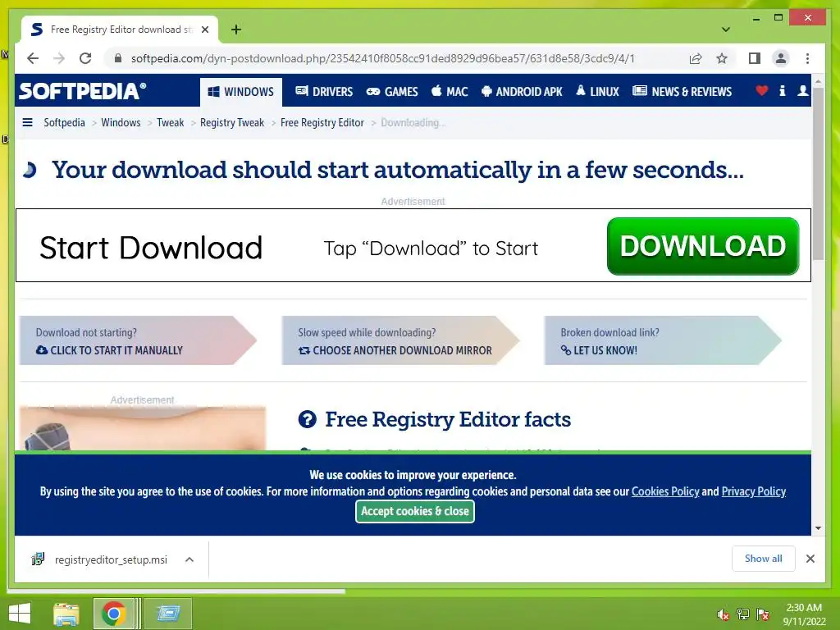Click the info icon in Softpedia header

click(782, 90)
